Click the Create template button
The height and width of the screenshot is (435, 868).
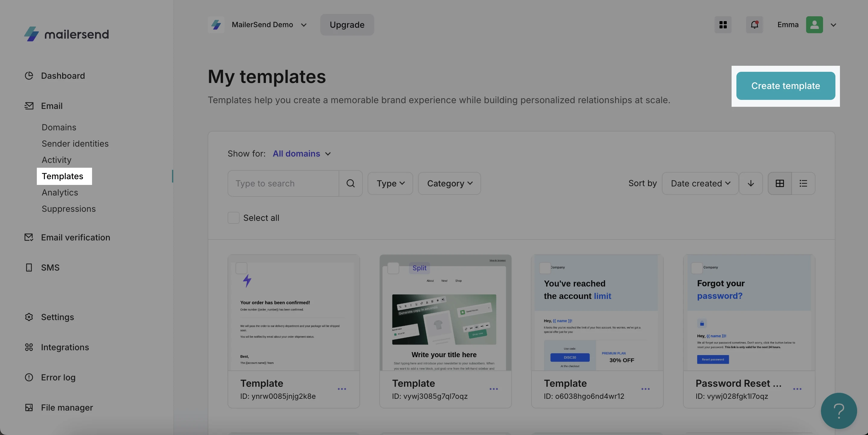pyautogui.click(x=785, y=86)
